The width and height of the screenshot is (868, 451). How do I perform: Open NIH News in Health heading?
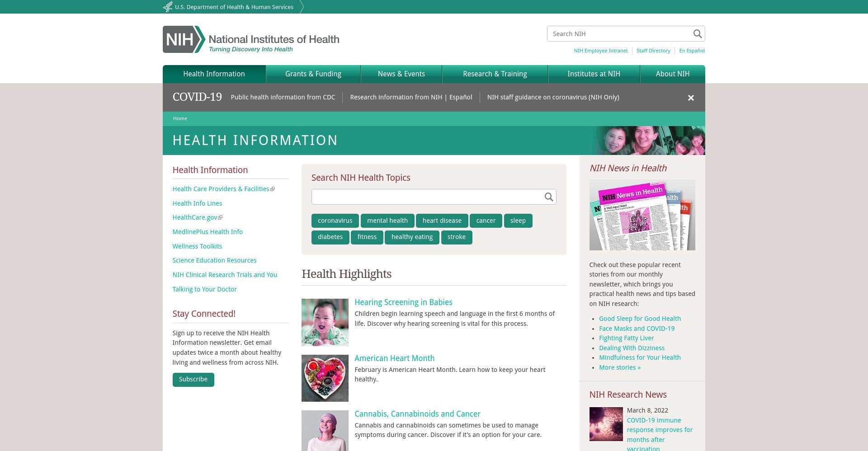(627, 168)
